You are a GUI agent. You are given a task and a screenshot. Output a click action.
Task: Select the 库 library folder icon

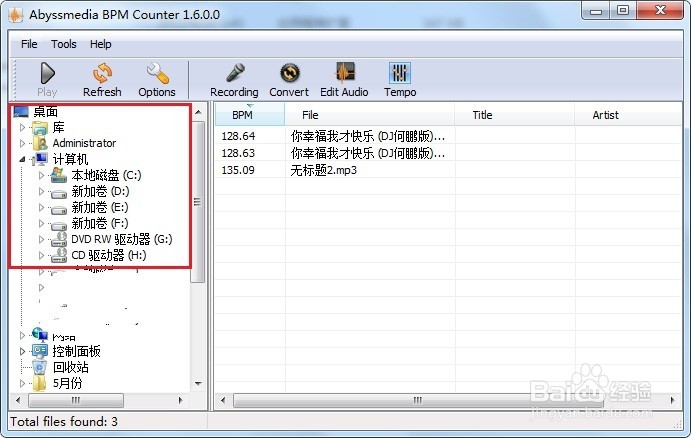click(40, 128)
